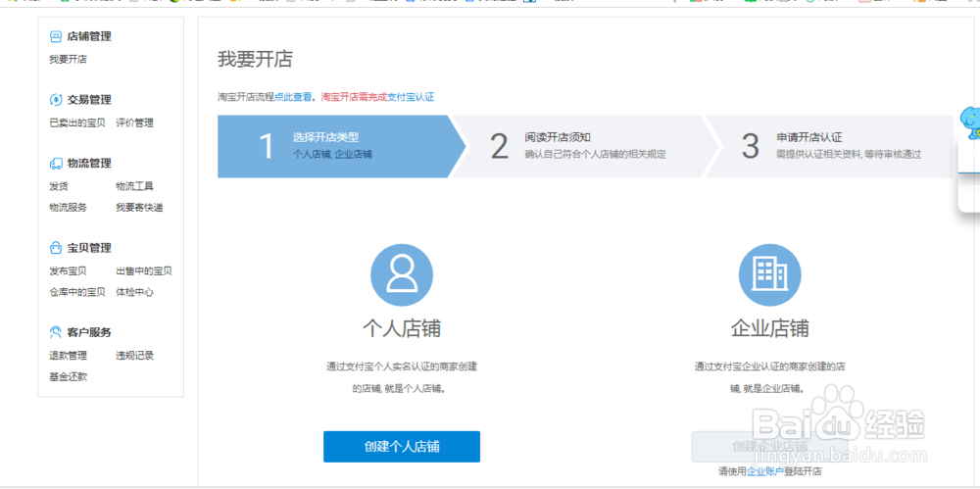View 仓库中的宝贝
Image resolution: width=980 pixels, height=489 pixels.
77,292
